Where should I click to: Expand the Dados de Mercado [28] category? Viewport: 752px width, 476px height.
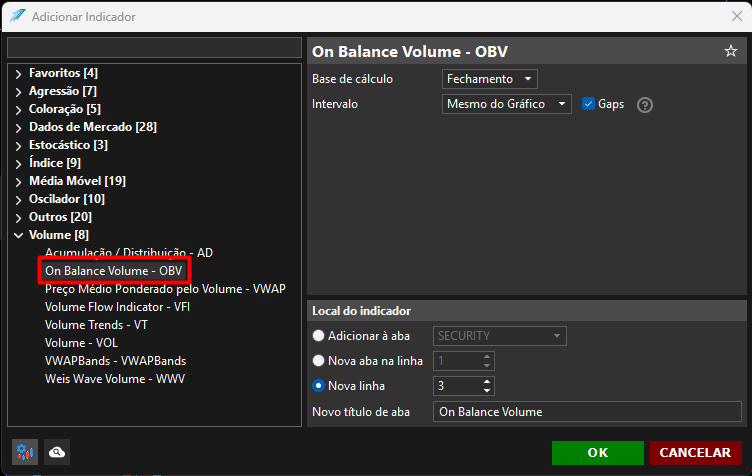pyautogui.click(x=19, y=128)
